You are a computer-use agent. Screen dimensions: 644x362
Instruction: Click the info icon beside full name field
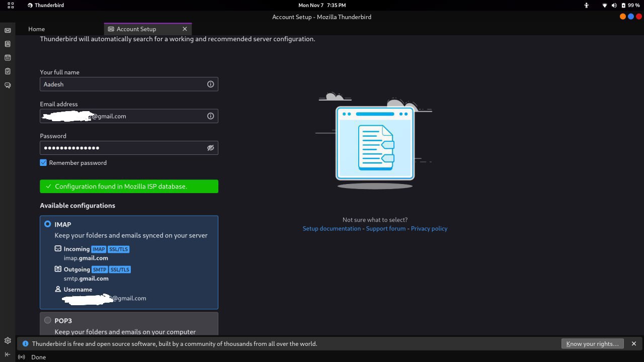(x=210, y=84)
